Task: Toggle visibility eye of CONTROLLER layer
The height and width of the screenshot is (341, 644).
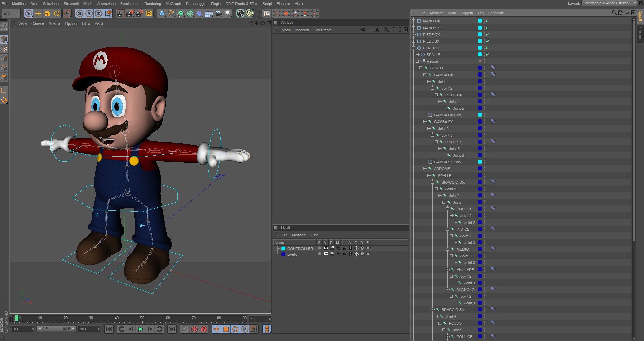Action: click(326, 248)
